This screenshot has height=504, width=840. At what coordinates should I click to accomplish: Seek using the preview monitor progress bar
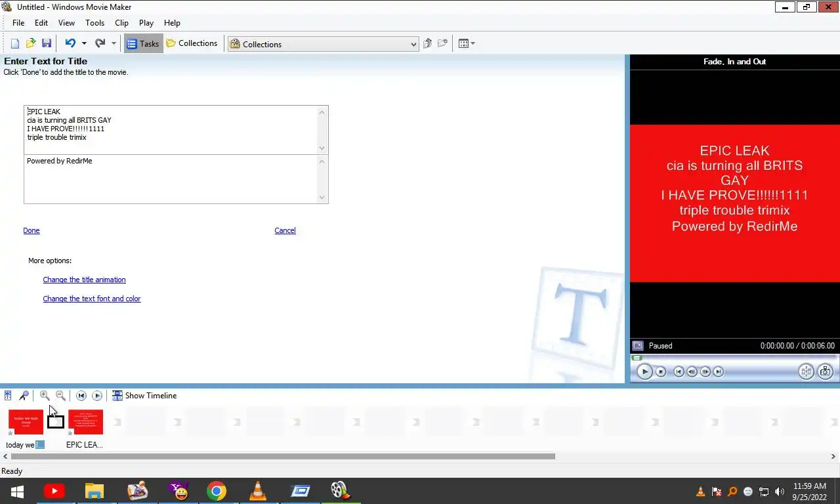(734, 358)
